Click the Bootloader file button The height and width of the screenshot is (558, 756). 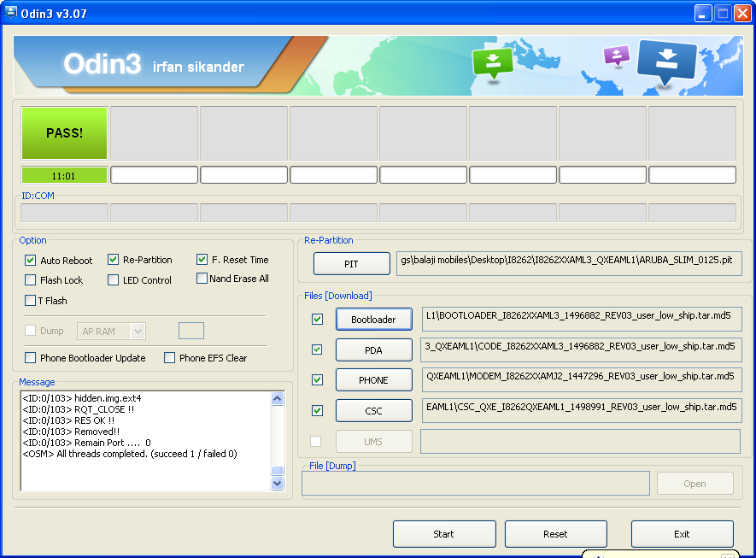373,320
